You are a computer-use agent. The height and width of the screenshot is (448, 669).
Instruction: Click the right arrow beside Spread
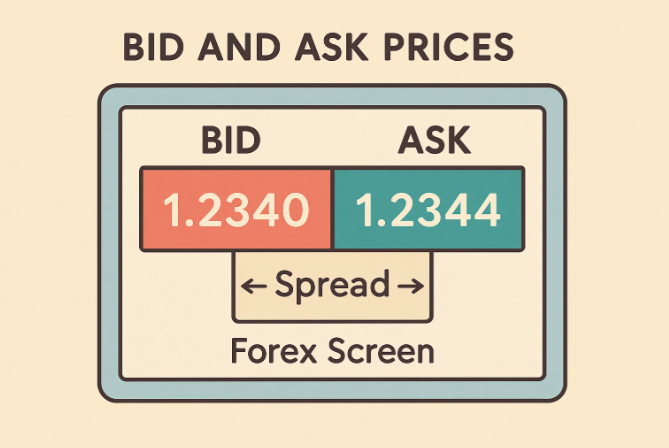click(x=410, y=286)
